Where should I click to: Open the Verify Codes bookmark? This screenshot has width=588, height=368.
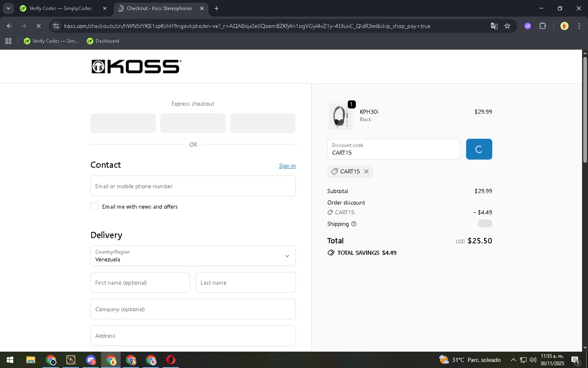pos(51,41)
